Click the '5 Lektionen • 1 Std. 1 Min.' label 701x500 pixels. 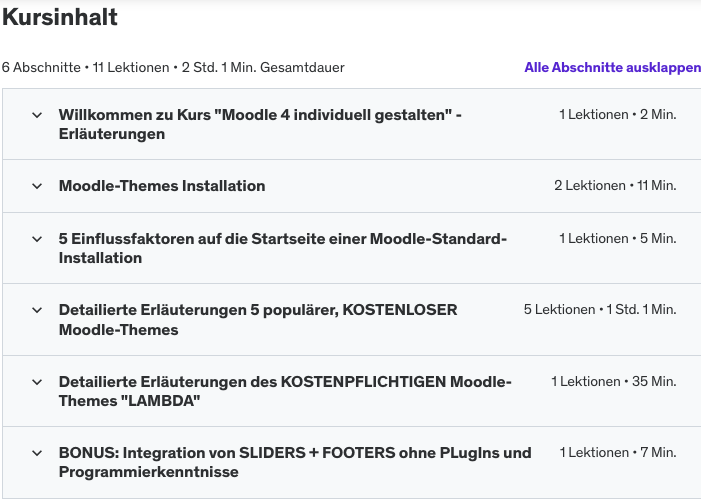pos(600,310)
